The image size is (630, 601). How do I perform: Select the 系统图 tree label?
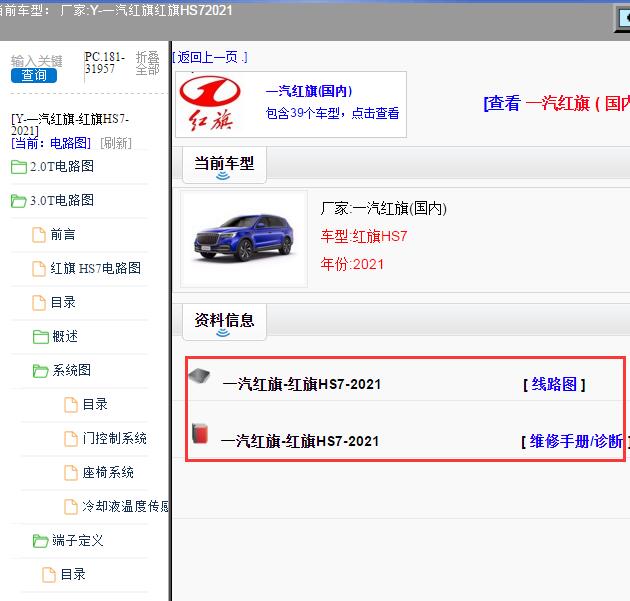[72, 370]
